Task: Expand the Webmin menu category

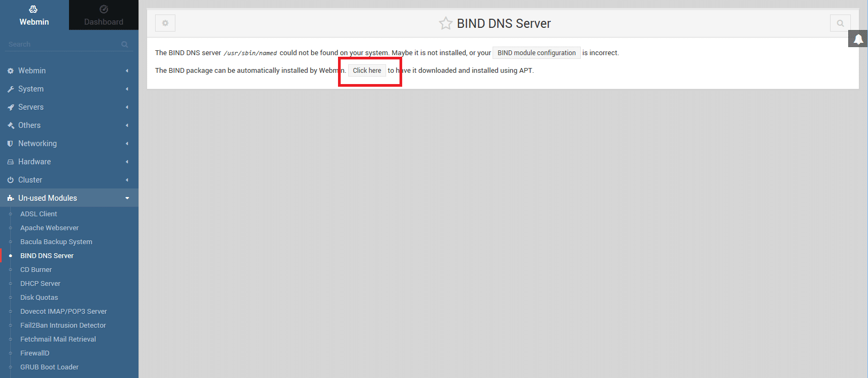Action: point(69,71)
